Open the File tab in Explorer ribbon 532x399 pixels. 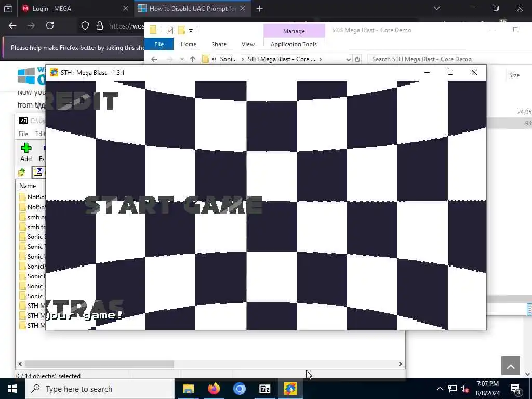tap(159, 44)
